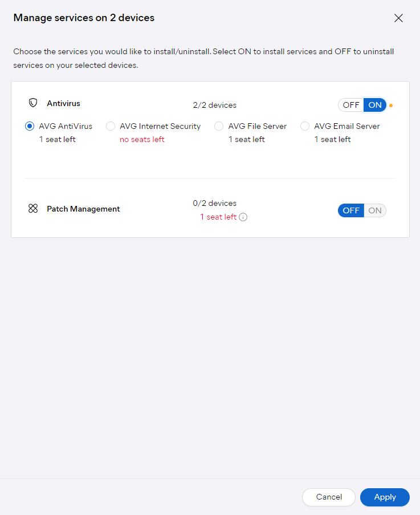Screen dimensions: 420x515
Task: Select the AVG AntiVirus radio button
Action: click(29, 126)
